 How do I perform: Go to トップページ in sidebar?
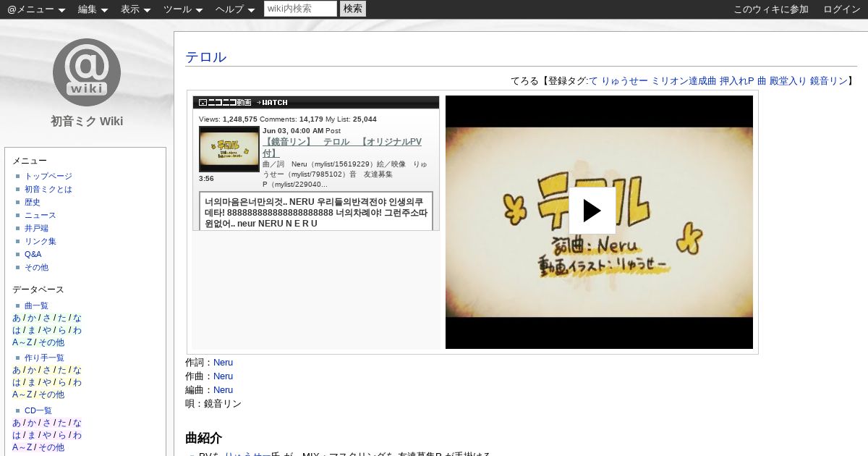click(x=48, y=176)
